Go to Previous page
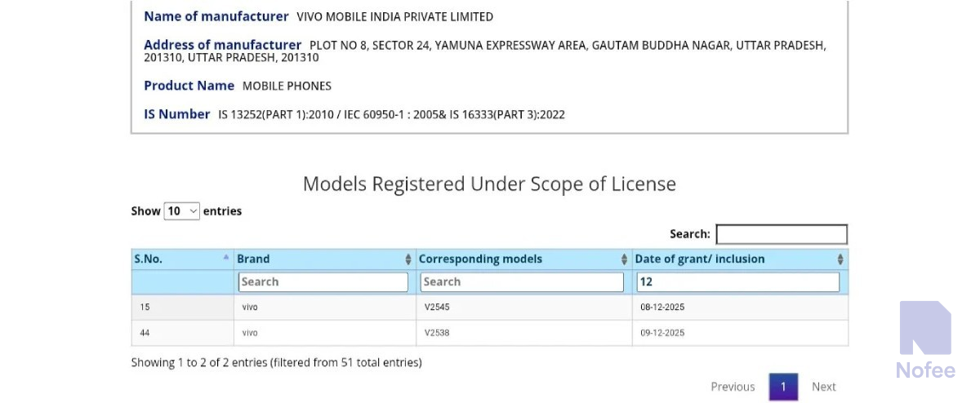This screenshot has height=403, width=980. [733, 387]
